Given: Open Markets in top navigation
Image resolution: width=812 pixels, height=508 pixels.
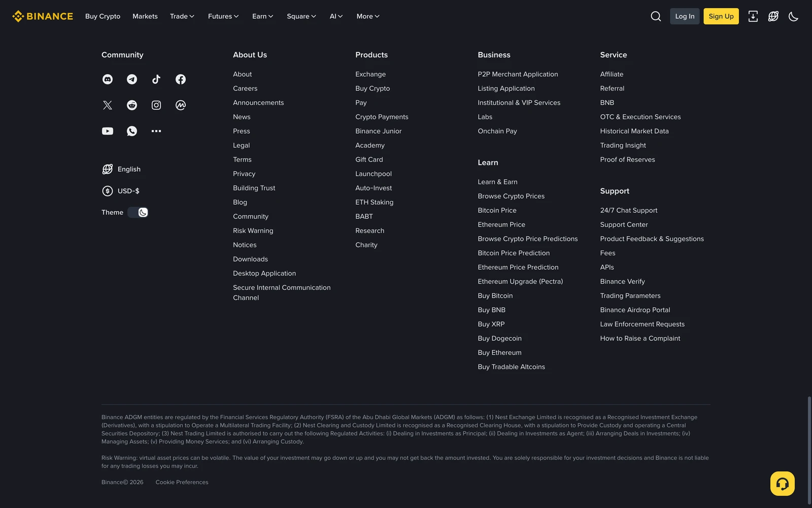Looking at the screenshot, I should pyautogui.click(x=145, y=16).
